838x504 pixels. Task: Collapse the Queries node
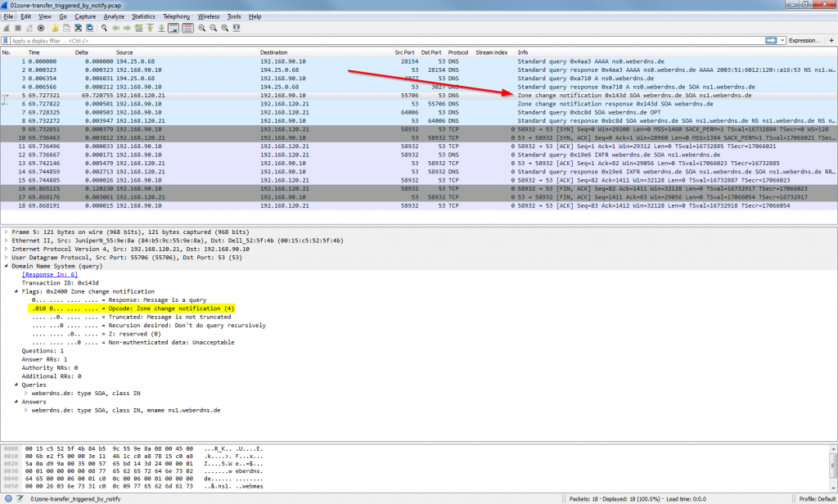(16, 385)
